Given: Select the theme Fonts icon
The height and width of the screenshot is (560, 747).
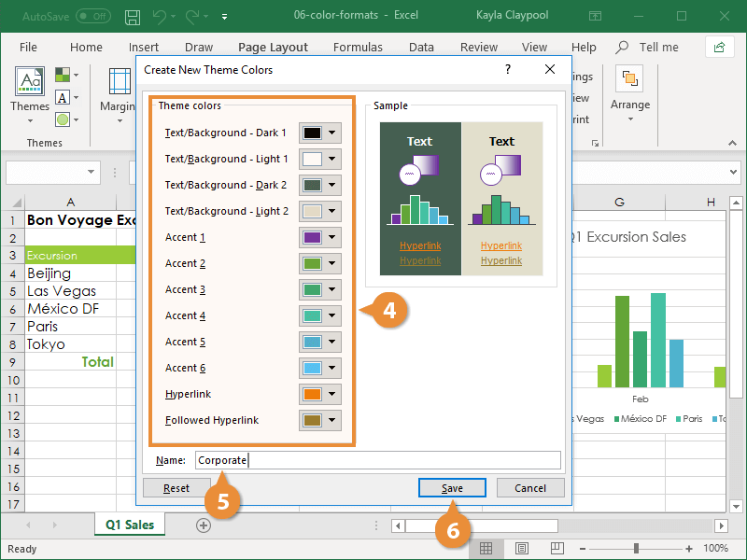Looking at the screenshot, I should point(63,96).
